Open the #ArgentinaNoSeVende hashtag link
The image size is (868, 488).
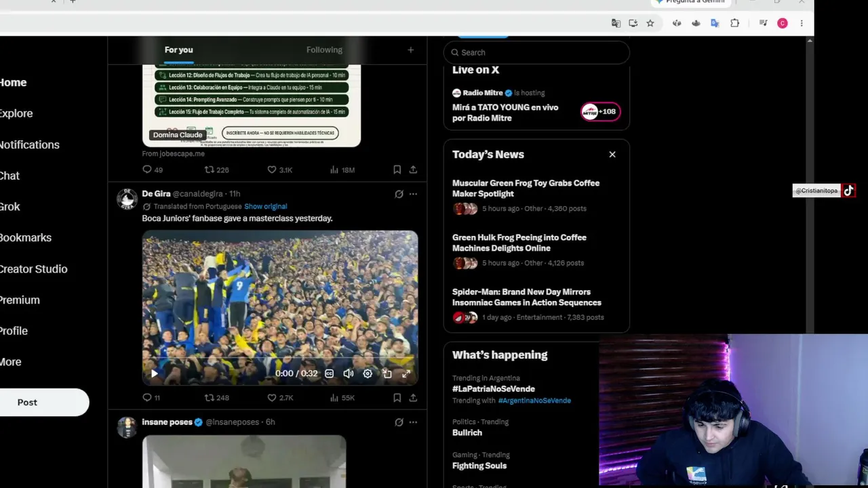534,401
